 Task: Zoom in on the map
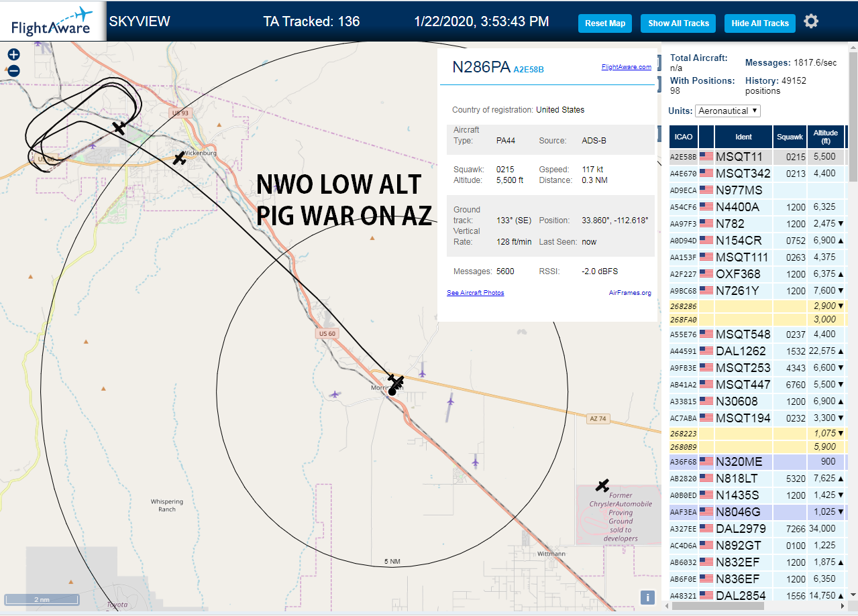[x=13, y=55]
